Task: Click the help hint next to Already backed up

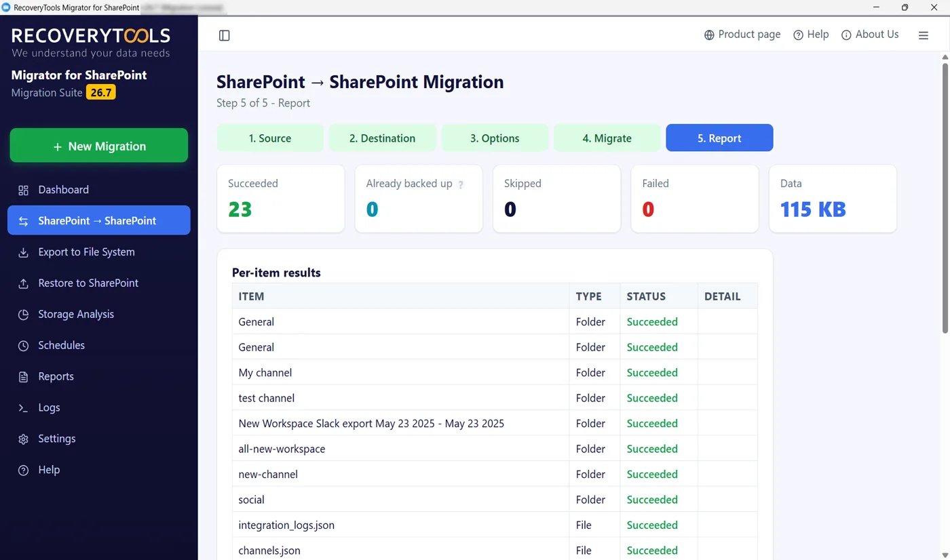Action: [x=461, y=184]
